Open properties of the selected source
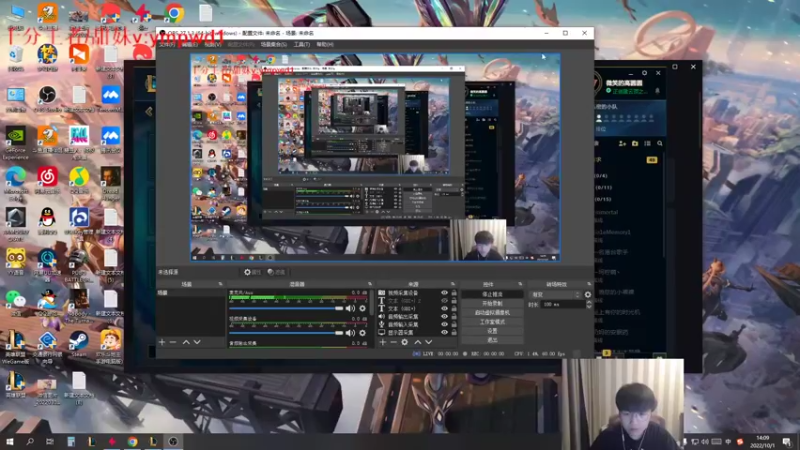800x450 pixels. click(252, 272)
